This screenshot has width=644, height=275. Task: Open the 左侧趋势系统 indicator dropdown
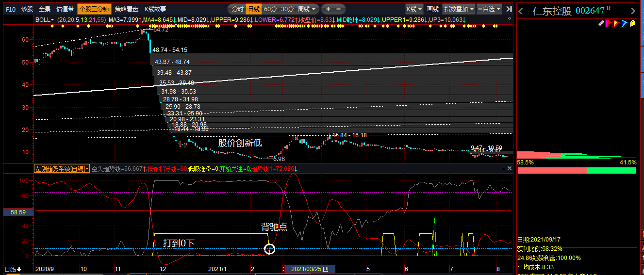(x=62, y=168)
